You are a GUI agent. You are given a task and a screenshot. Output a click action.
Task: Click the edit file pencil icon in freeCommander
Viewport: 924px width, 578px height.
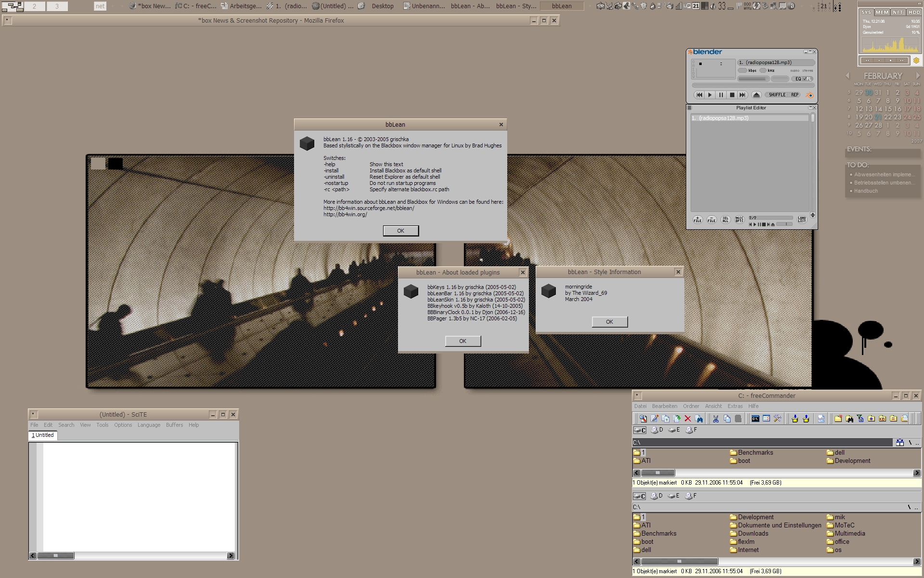(654, 419)
